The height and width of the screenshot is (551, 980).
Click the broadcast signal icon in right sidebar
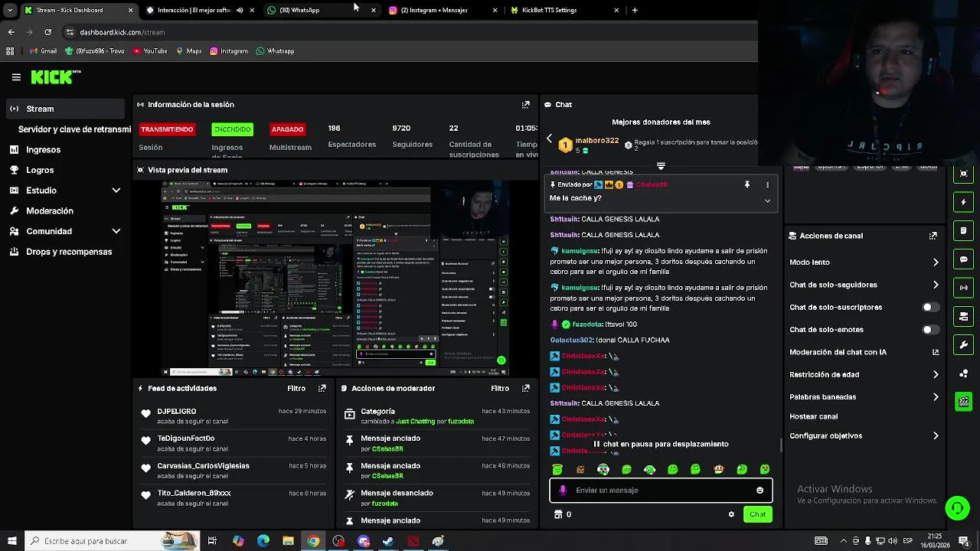964,288
